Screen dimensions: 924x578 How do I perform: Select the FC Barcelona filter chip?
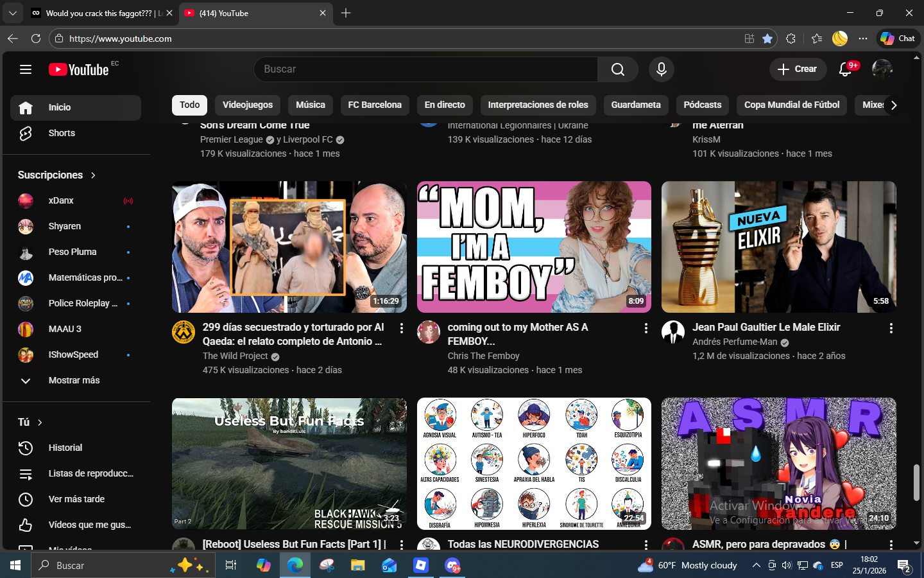click(x=375, y=105)
